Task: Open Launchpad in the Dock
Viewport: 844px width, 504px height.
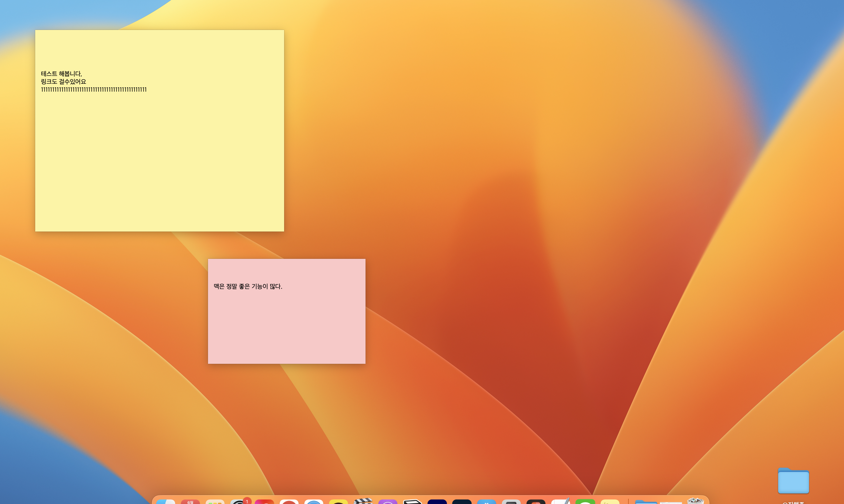Action: click(x=215, y=502)
